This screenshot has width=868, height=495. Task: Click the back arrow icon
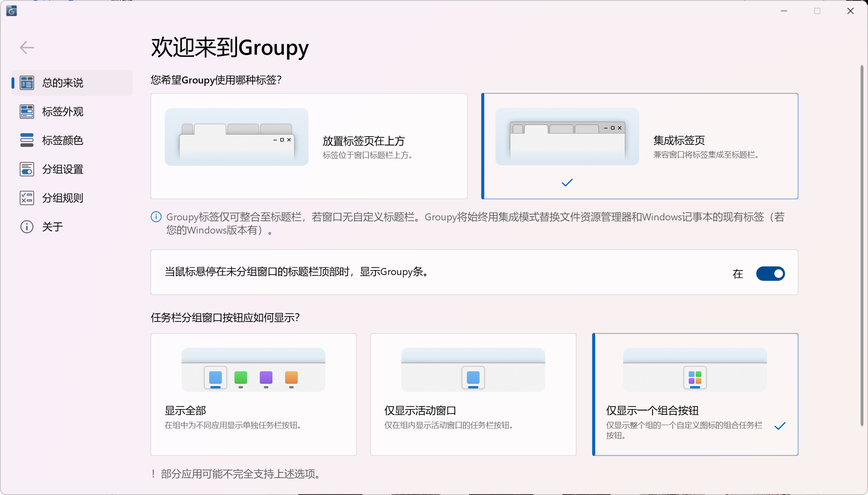pyautogui.click(x=27, y=48)
